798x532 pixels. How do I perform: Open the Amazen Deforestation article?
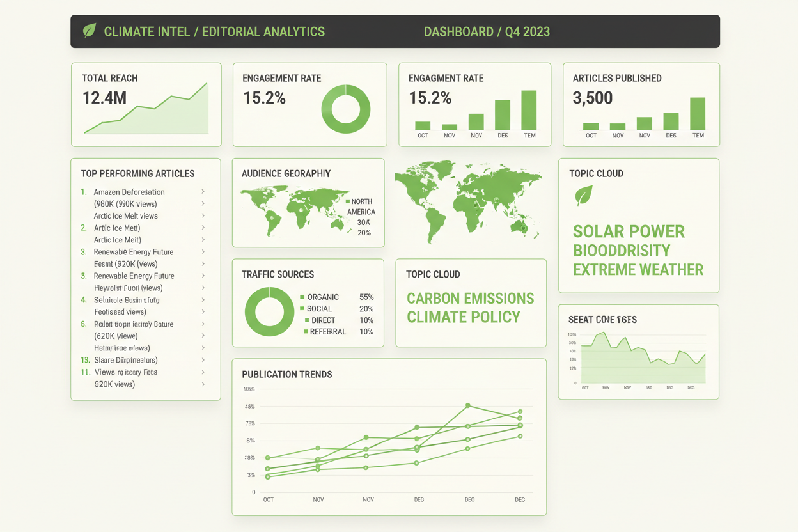[x=129, y=192]
